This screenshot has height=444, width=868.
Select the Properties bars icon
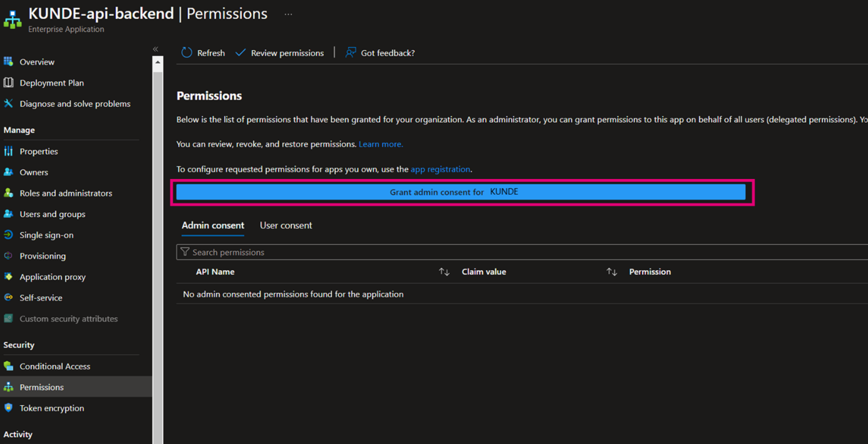pos(9,151)
